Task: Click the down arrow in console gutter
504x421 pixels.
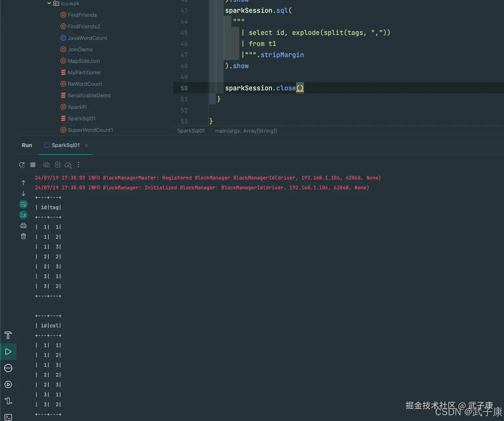Action: coord(24,193)
